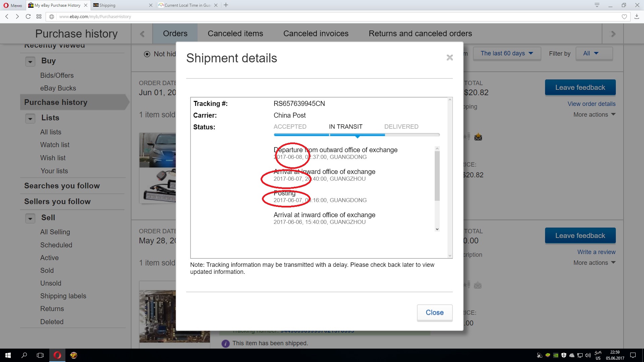This screenshot has height=362, width=644.
Task: Click the bookmark heart icon in address bar
Action: click(624, 16)
